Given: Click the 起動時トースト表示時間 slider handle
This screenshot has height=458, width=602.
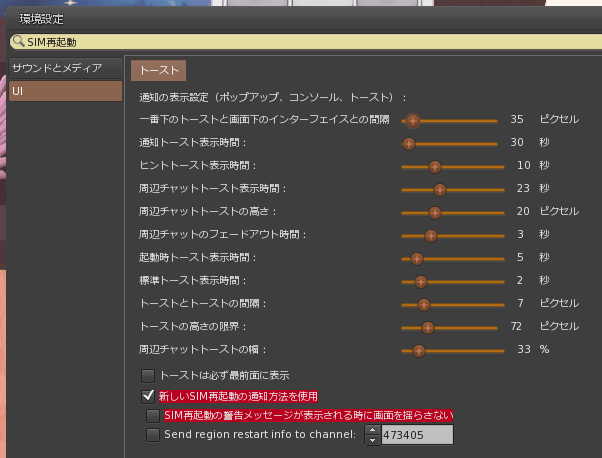Looking at the screenshot, I should tap(418, 258).
